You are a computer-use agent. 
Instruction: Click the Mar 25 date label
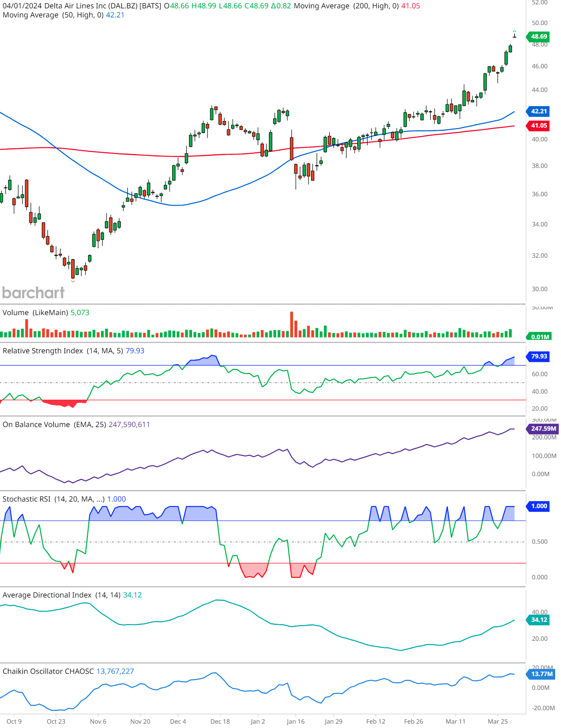click(x=498, y=721)
